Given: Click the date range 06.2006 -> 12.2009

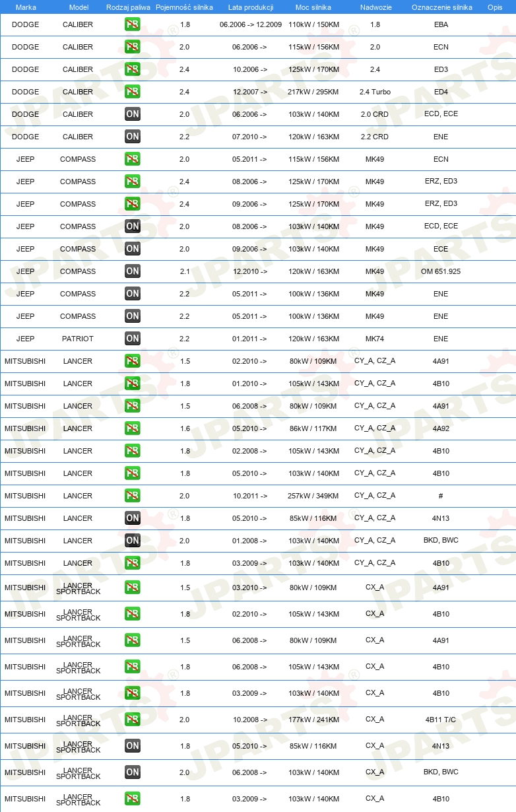Looking at the screenshot, I should 251,24.
